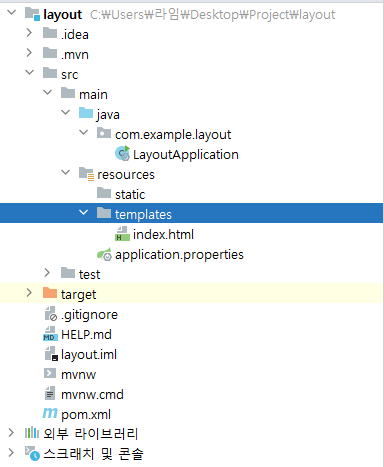
Task: Open the index.html file
Action: click(163, 234)
